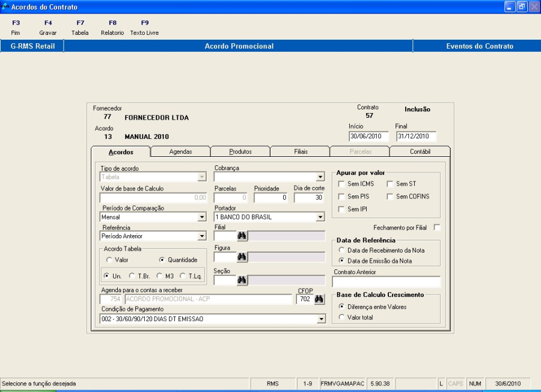Open the Contábil tab

(x=420, y=152)
